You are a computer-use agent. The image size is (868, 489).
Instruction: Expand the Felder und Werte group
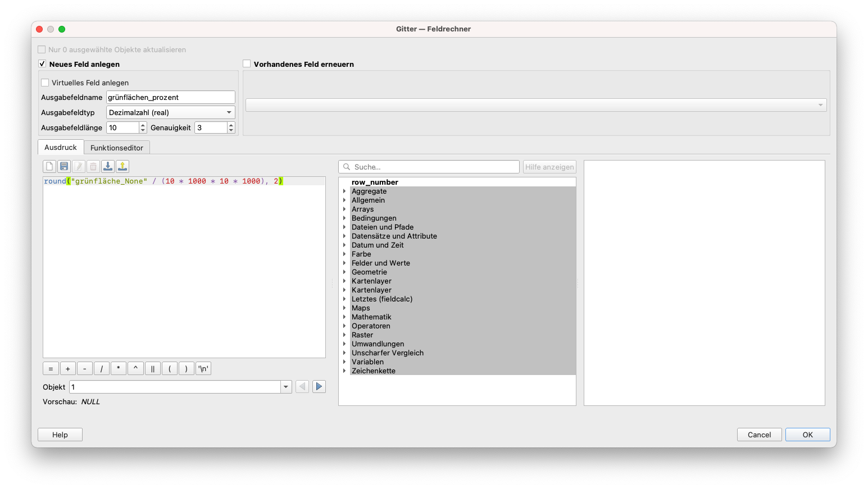(x=344, y=263)
